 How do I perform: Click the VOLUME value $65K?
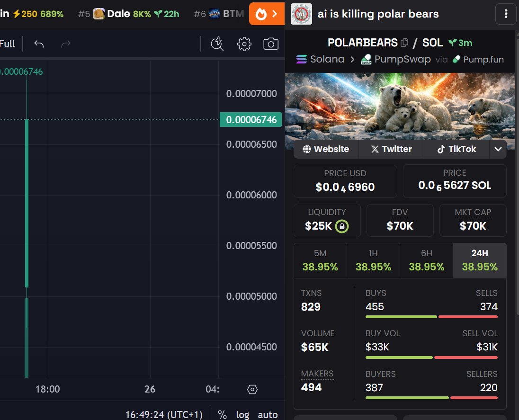pos(314,347)
